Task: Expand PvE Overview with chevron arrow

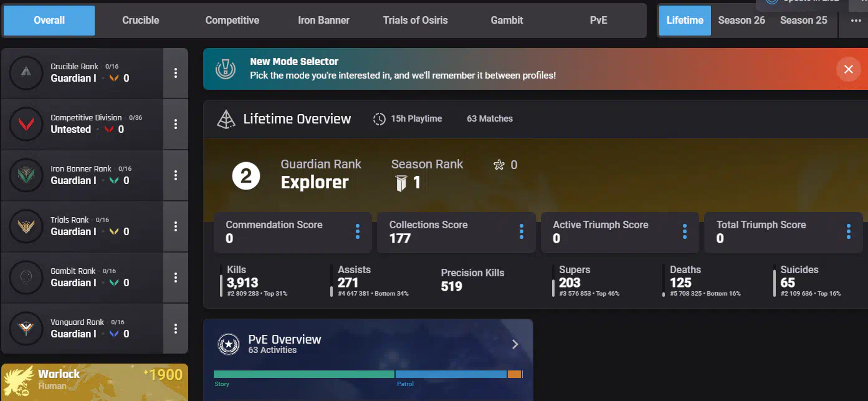Action: pos(515,344)
